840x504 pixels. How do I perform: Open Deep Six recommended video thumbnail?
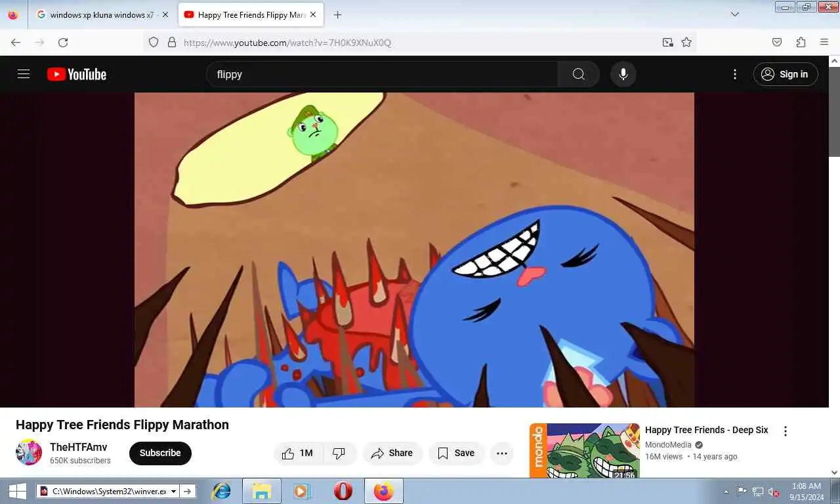(585, 451)
